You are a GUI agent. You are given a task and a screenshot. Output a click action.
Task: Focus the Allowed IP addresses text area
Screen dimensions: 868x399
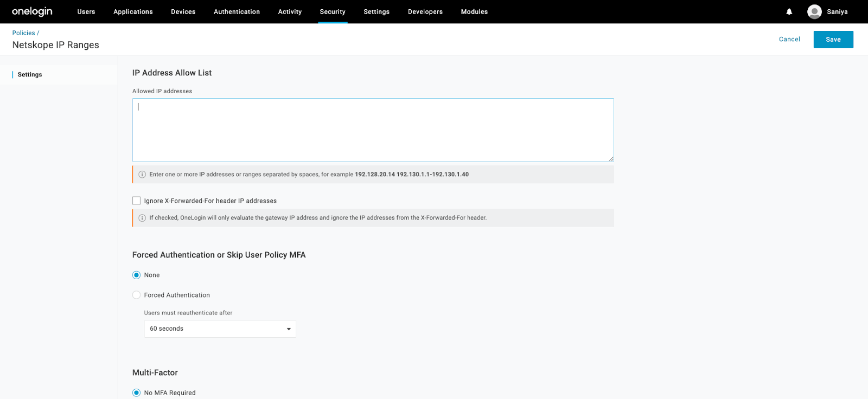coord(373,130)
